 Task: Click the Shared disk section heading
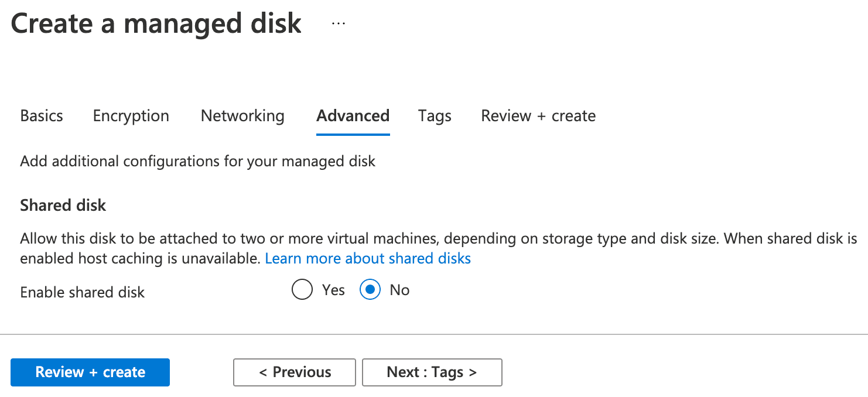point(63,205)
